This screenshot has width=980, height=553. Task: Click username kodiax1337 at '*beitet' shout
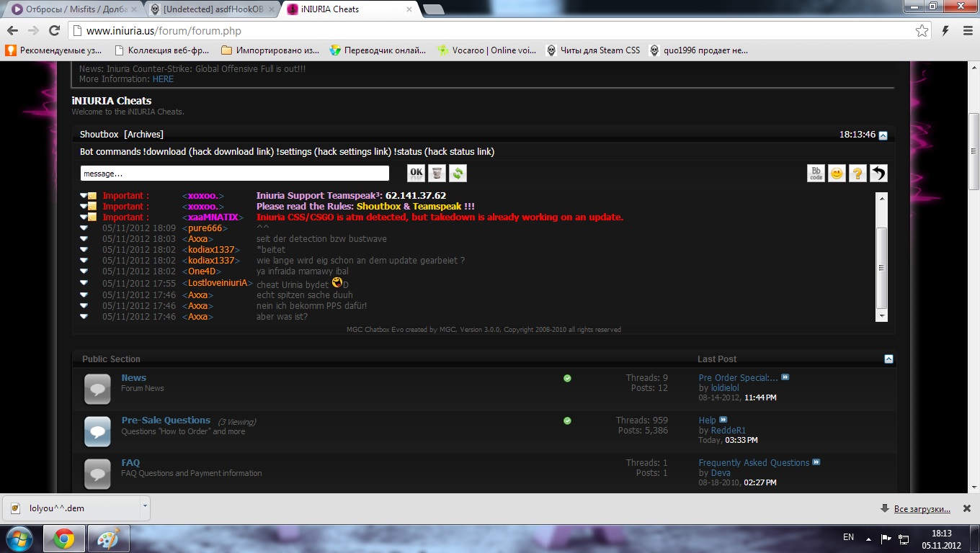[x=211, y=250]
